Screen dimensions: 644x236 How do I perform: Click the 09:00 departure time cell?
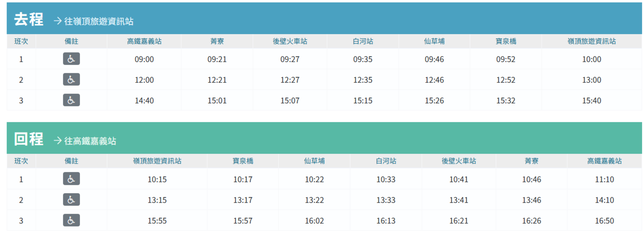(x=144, y=59)
